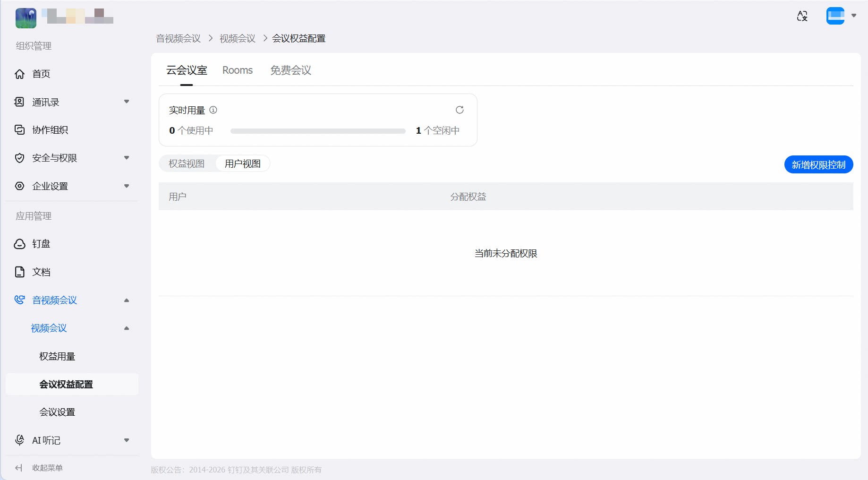The width and height of the screenshot is (868, 480).
Task: Switch to the 免费会议 tab
Action: [x=290, y=70]
